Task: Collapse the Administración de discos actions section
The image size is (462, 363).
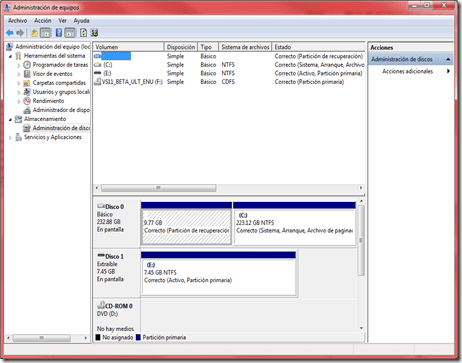Action: pyautogui.click(x=448, y=59)
